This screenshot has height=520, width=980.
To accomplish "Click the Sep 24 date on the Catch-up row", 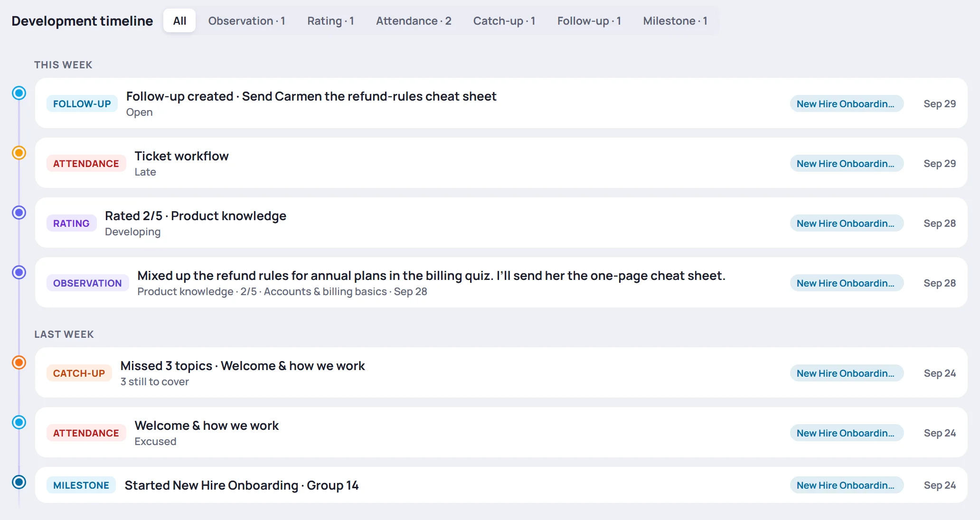I will (x=940, y=373).
